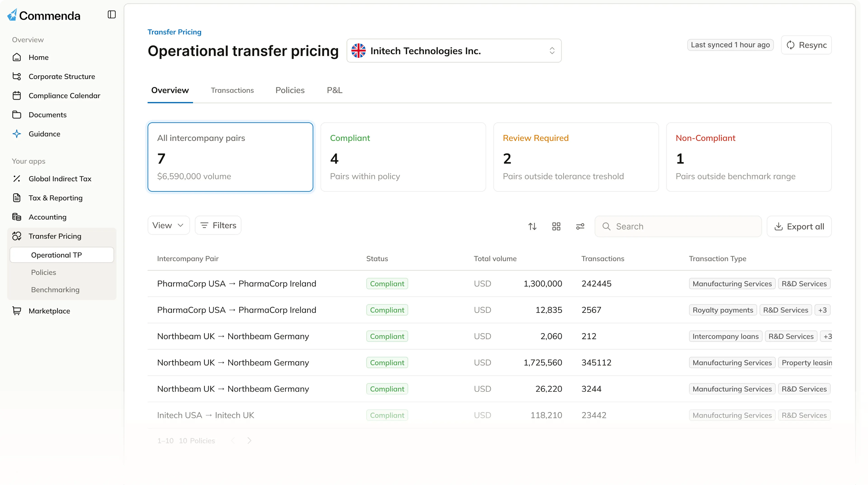Open Corporate Structure from the sidebar
This screenshot has width=868, height=485.
click(x=62, y=76)
